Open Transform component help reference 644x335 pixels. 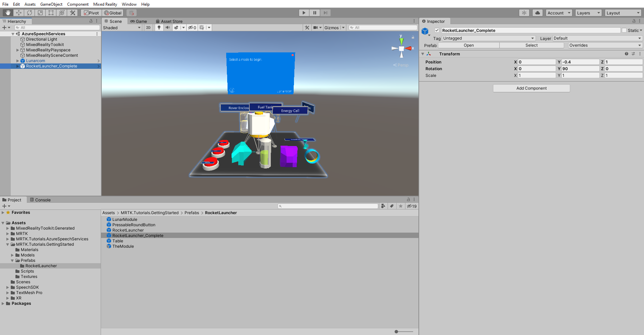point(626,54)
